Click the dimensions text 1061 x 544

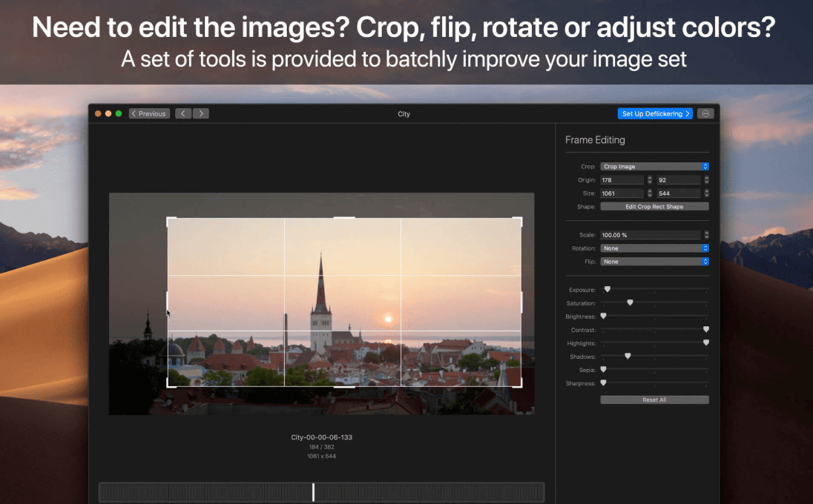[321, 457]
